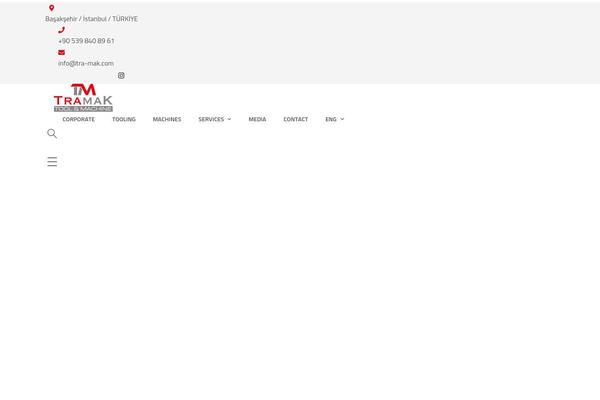Select the Services menu item

coord(211,119)
